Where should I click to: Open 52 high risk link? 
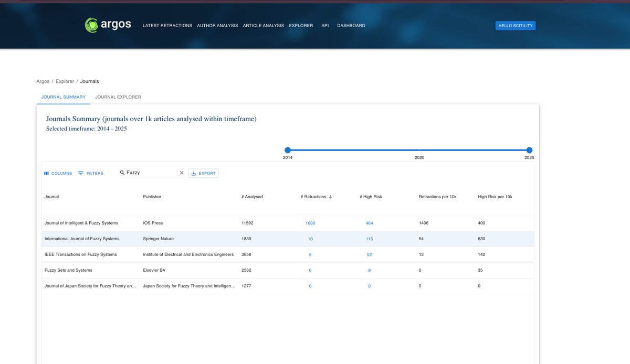point(370,254)
